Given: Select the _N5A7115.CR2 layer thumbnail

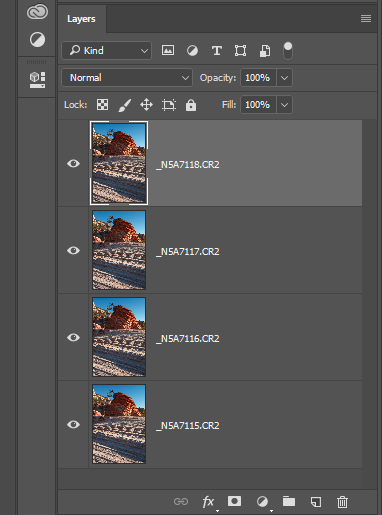Looking at the screenshot, I should point(119,424).
